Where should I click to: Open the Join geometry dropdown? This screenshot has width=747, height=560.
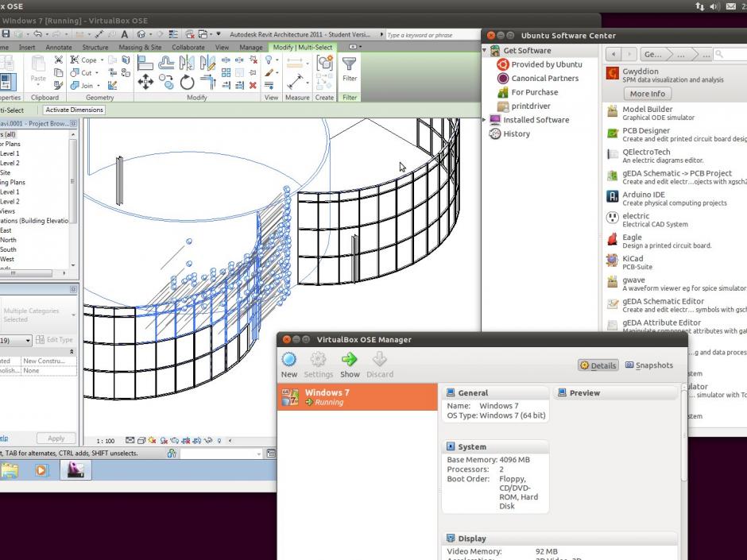pos(99,86)
